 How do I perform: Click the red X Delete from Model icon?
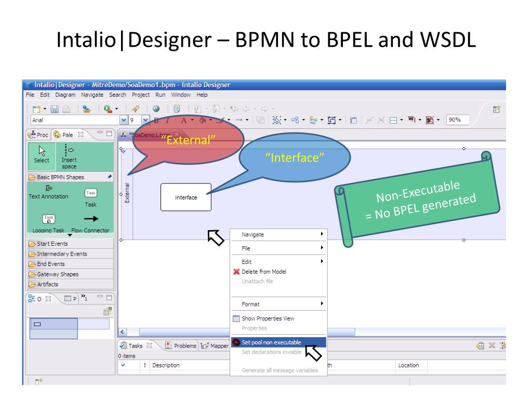pos(236,271)
